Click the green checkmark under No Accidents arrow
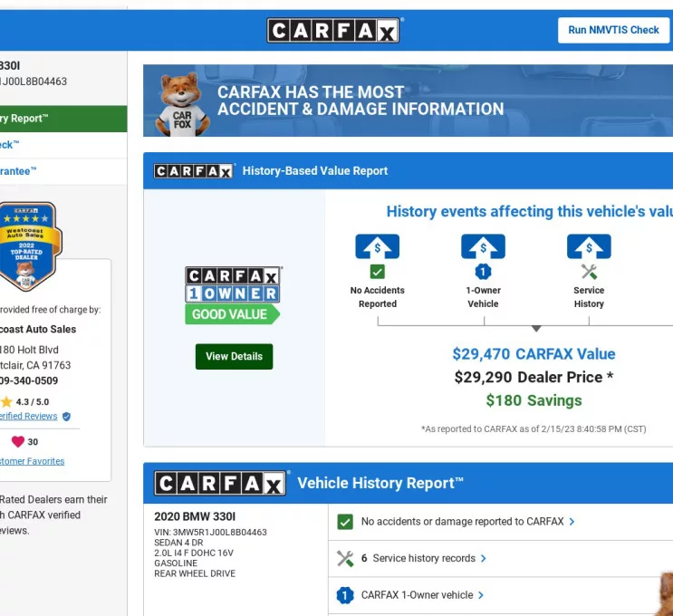Viewport: 673px width, 616px height. coord(377,272)
